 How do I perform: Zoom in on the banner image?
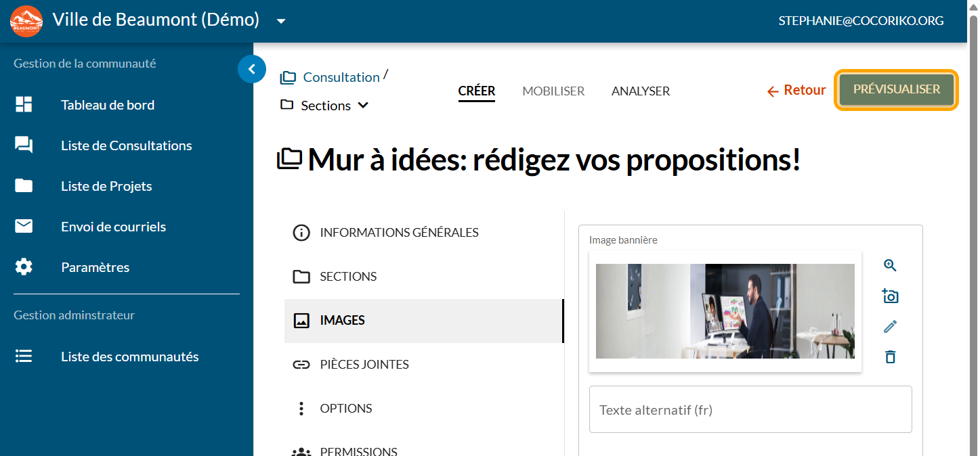pos(890,265)
